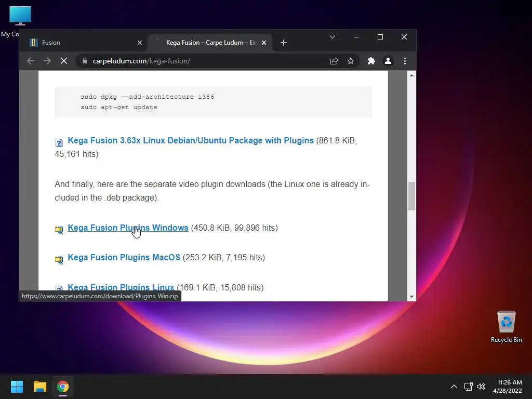Select the Recycle Bin desktop icon

(506, 327)
